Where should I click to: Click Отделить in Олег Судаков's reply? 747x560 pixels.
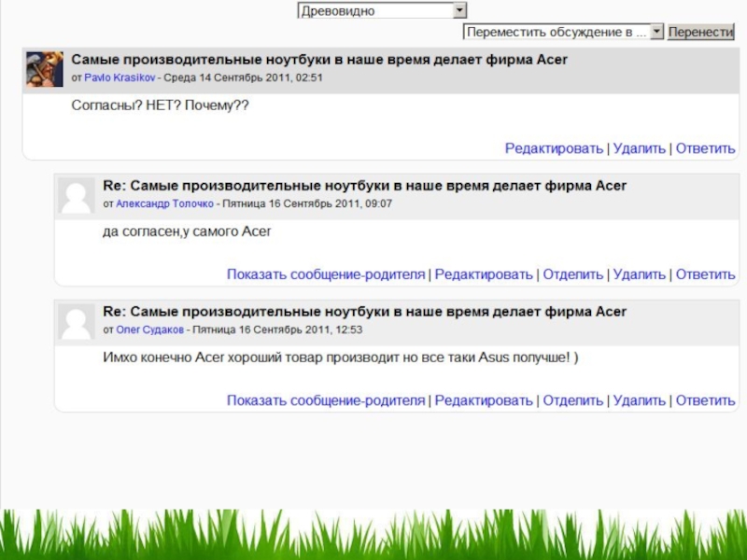pyautogui.click(x=573, y=400)
